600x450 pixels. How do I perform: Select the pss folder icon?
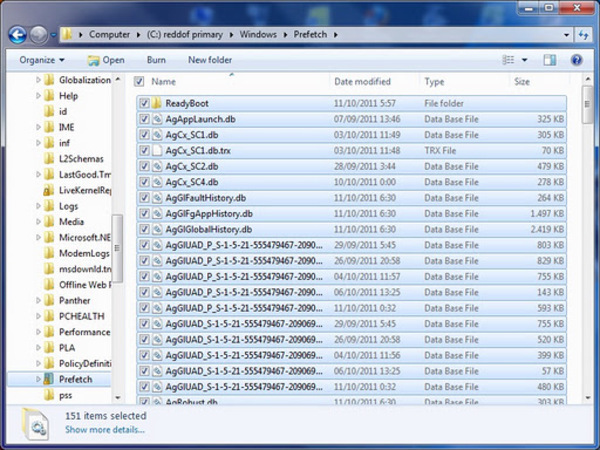(49, 395)
